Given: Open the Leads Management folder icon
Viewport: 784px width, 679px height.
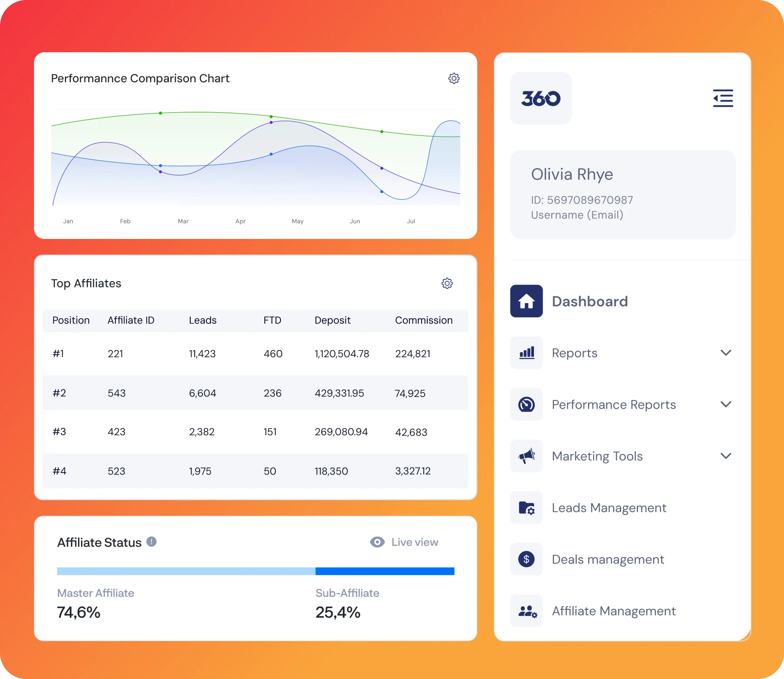Looking at the screenshot, I should pyautogui.click(x=526, y=508).
